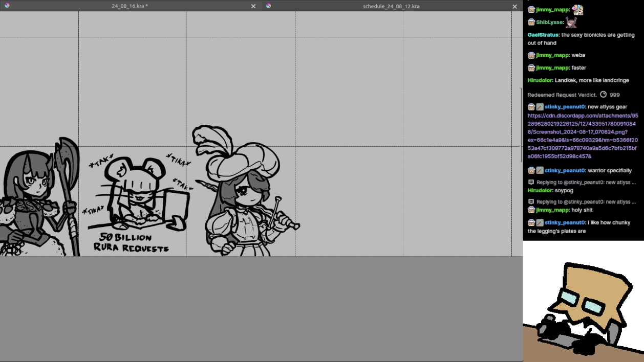
Task: Click stinky_peanut0 name on chunky legging message
Action: coord(565,222)
